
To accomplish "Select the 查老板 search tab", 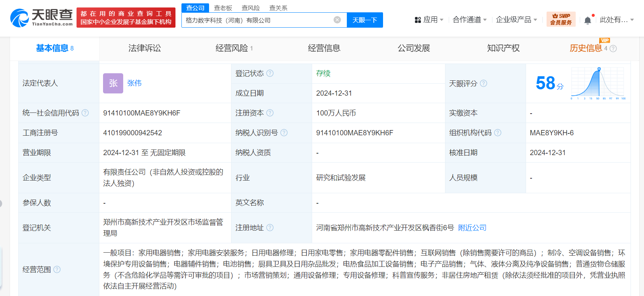I will pyautogui.click(x=223, y=8).
